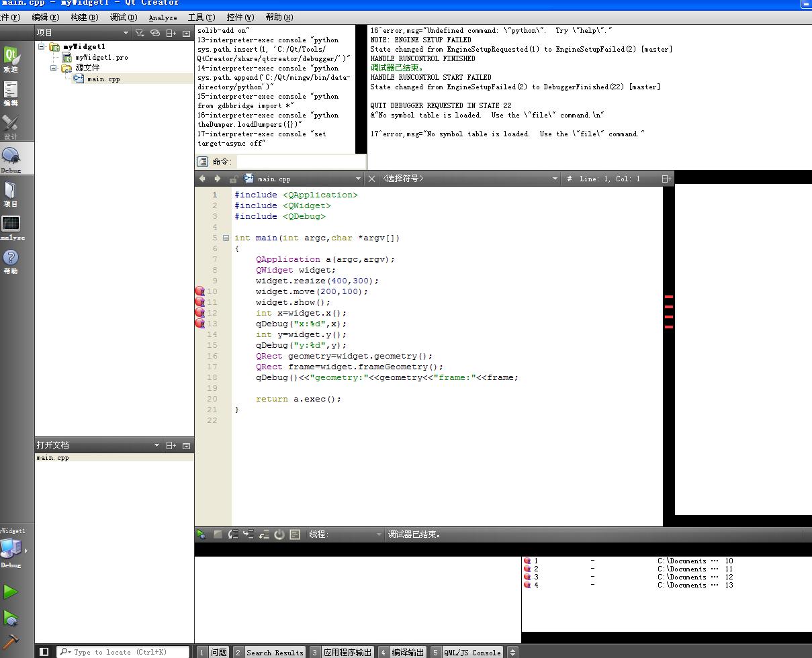Go forward in editor navigation history
The image size is (812, 658).
click(x=217, y=179)
